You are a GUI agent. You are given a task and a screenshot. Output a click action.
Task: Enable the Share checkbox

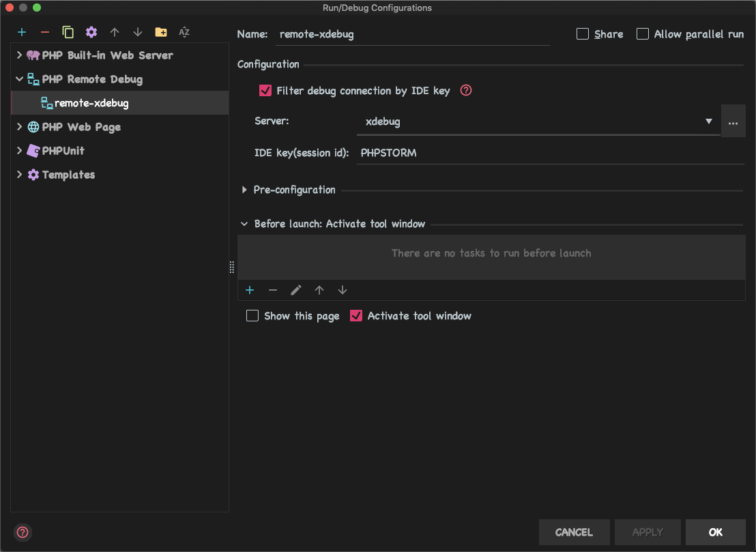583,34
